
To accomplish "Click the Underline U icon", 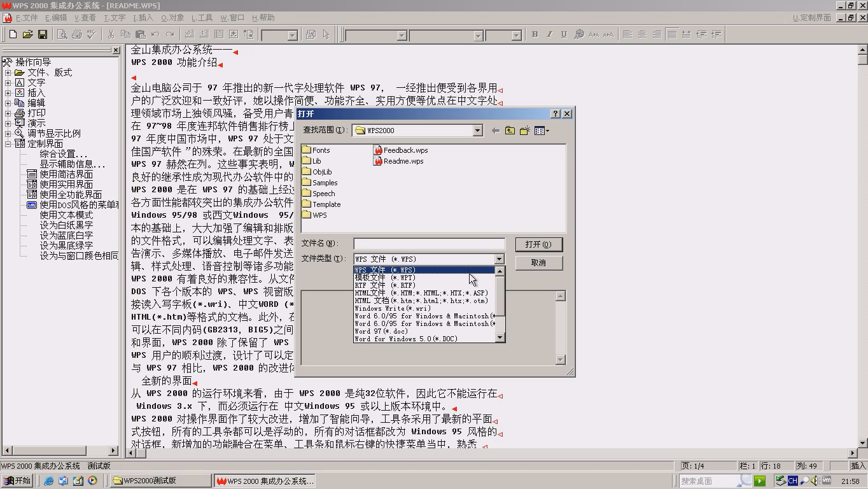I will click(x=564, y=34).
